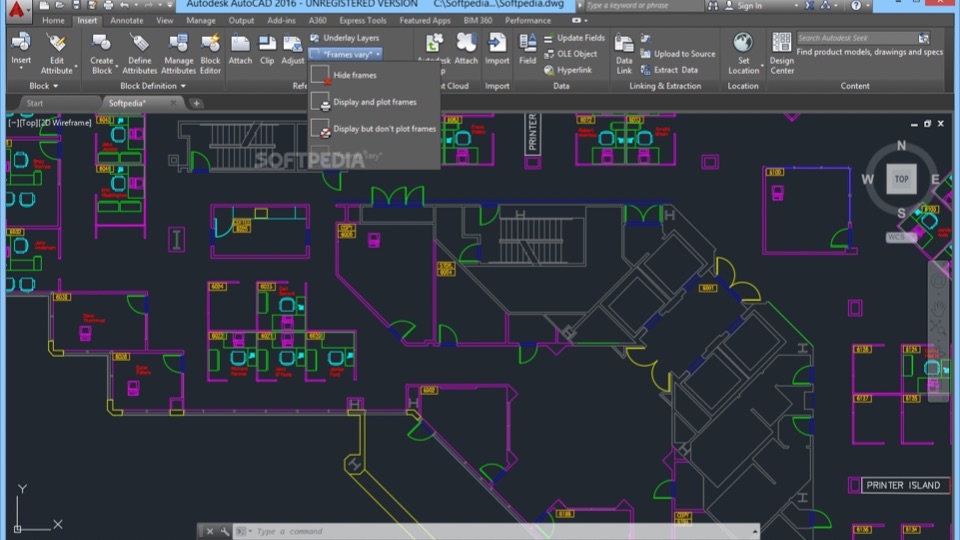This screenshot has width=960, height=540.
Task: Launch the Block Editor
Action: [210, 54]
